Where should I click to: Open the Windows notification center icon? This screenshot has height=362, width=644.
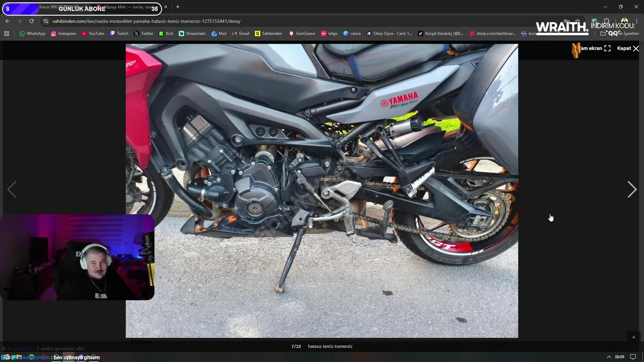click(x=633, y=357)
